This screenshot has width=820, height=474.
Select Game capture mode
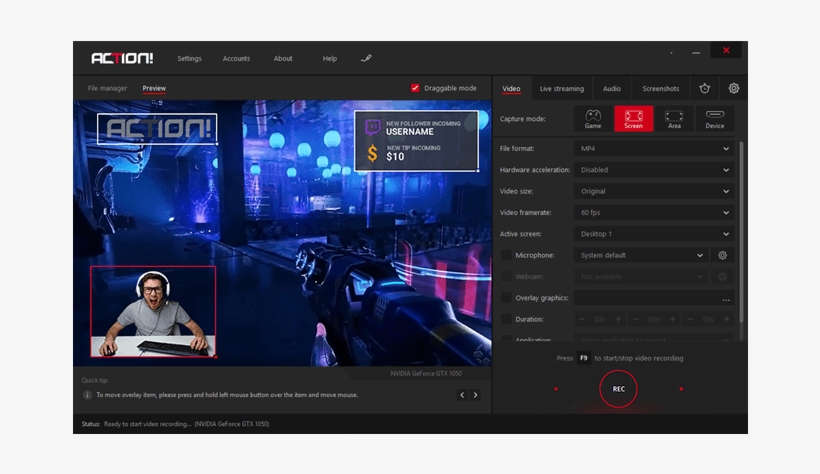(x=593, y=119)
